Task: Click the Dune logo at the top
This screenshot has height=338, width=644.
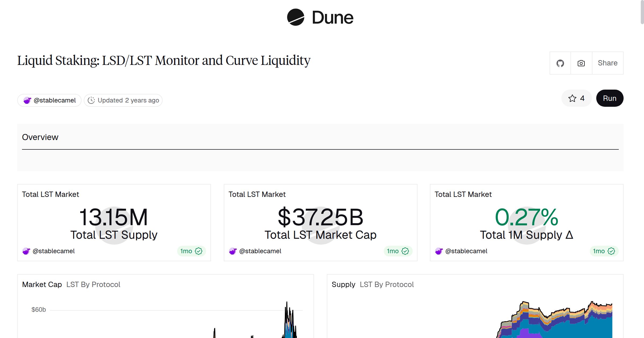Action: [320, 18]
